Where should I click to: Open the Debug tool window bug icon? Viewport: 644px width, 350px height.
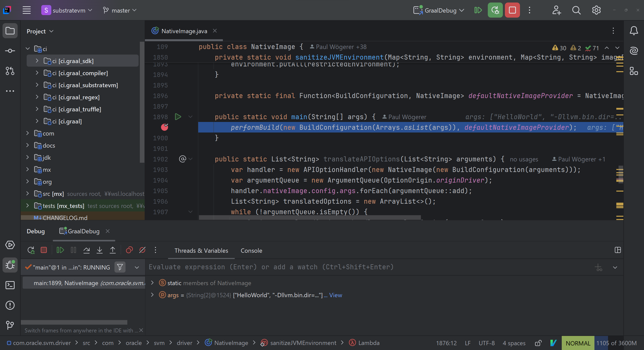(x=10, y=265)
